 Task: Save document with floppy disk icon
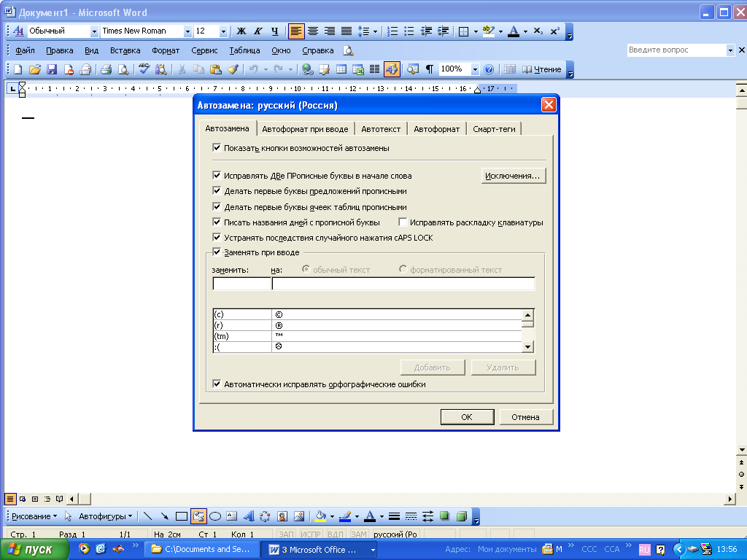point(52,69)
